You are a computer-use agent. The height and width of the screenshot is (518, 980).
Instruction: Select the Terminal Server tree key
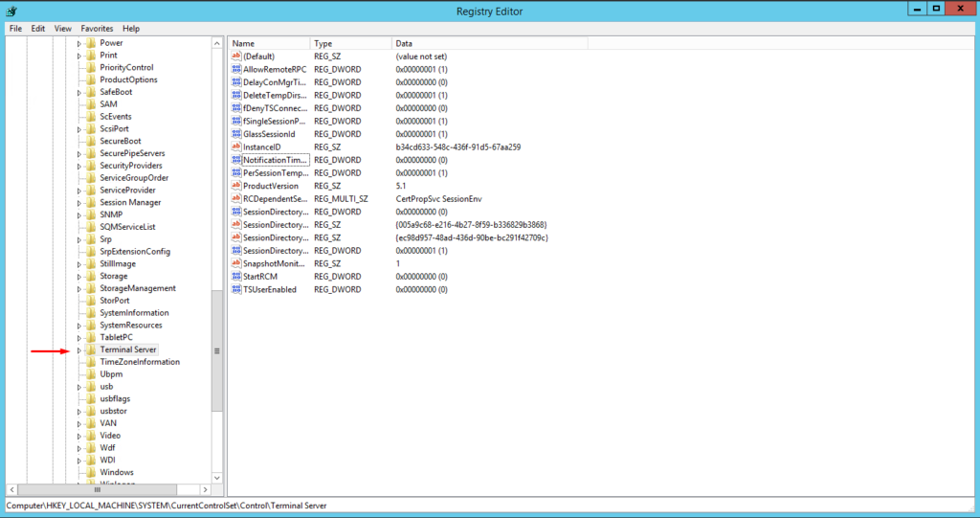pyautogui.click(x=128, y=349)
